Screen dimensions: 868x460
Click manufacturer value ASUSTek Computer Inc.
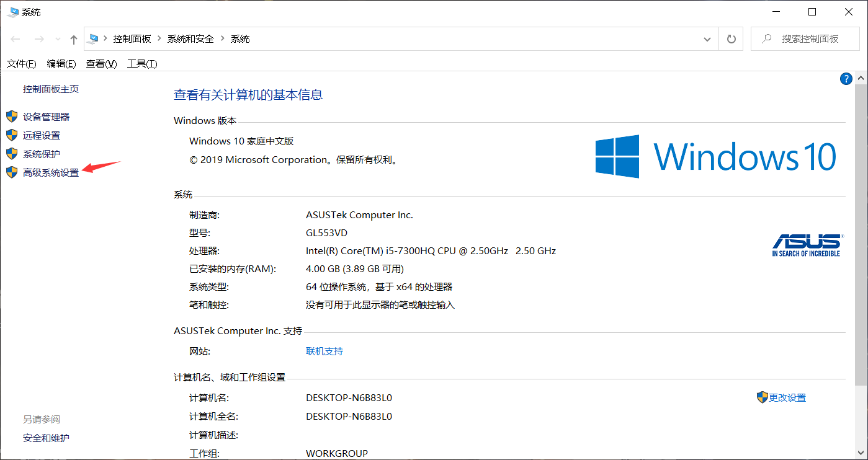coord(359,215)
